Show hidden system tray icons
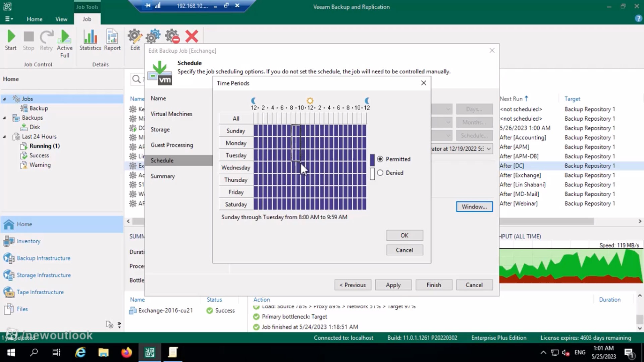The height and width of the screenshot is (362, 644). click(x=543, y=352)
